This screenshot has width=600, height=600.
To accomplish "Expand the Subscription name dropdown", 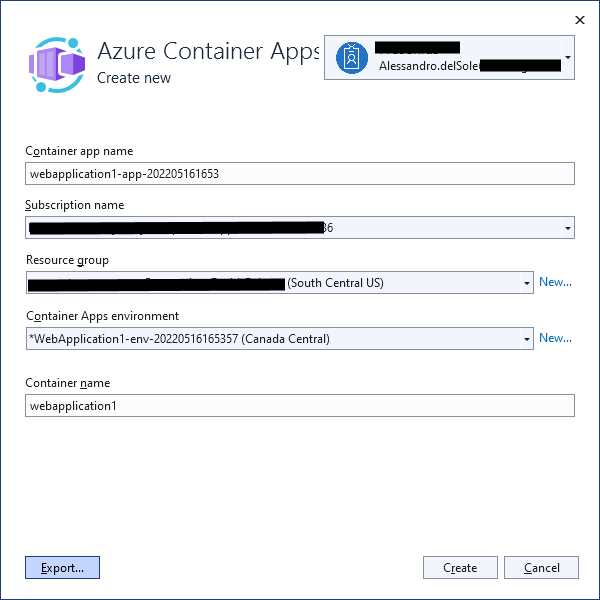I will click(567, 228).
